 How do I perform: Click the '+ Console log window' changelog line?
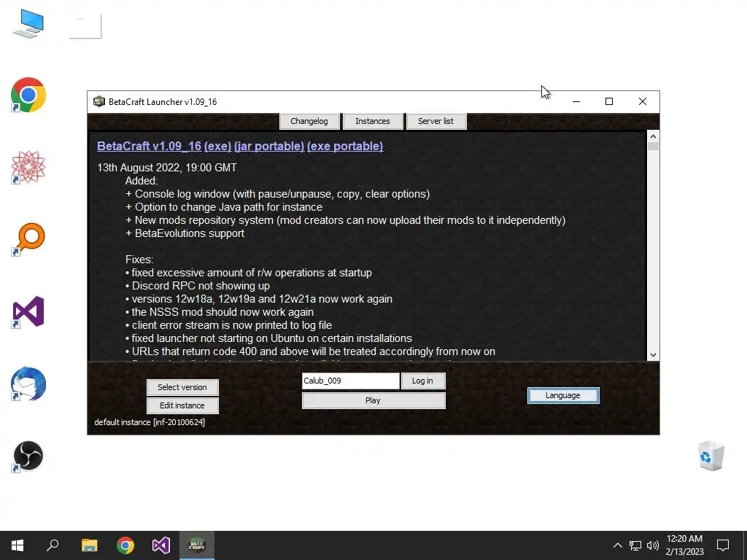[278, 194]
